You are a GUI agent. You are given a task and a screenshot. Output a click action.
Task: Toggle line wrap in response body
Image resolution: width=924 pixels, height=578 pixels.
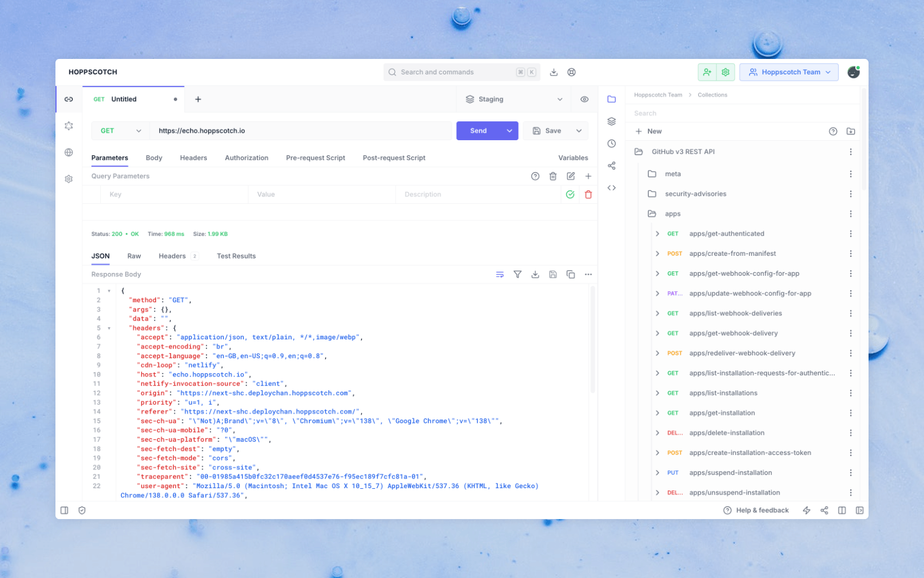(x=500, y=275)
